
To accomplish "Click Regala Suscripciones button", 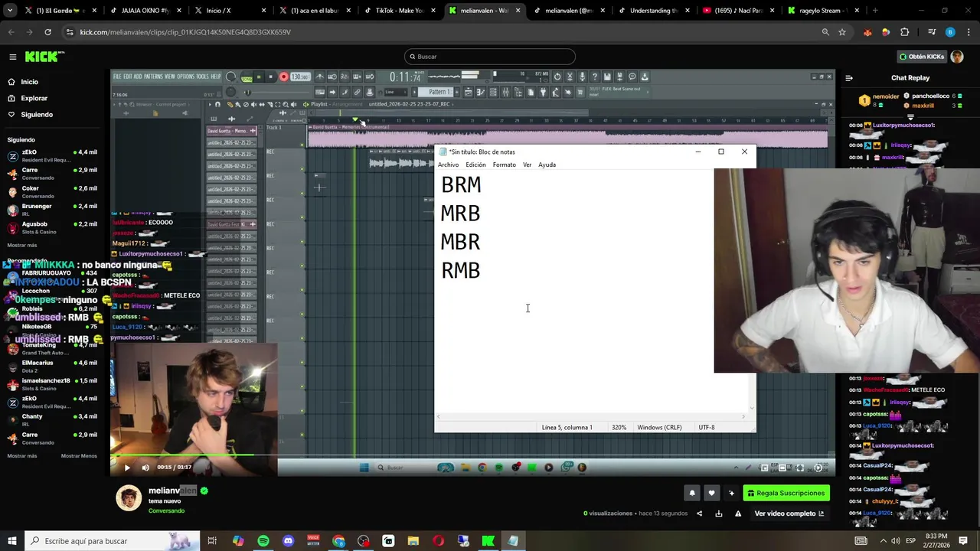I will click(x=786, y=493).
